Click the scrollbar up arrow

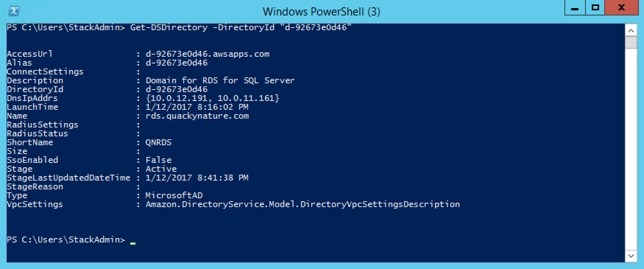631,30
